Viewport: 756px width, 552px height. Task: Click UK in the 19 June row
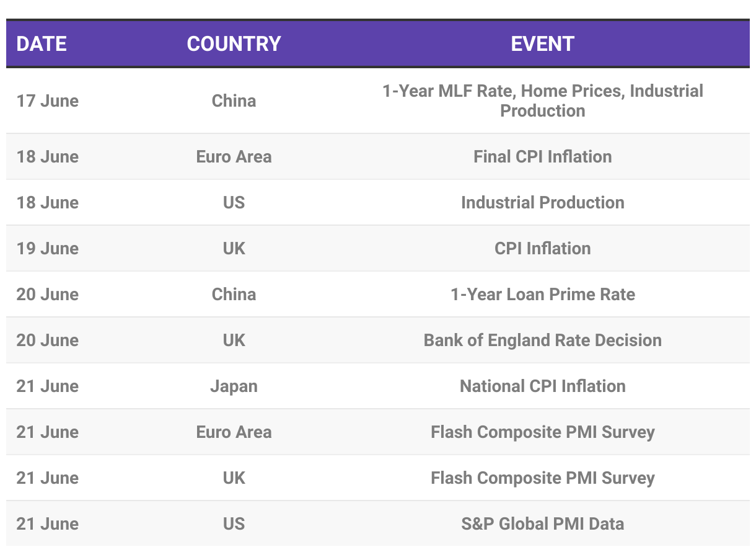click(x=234, y=248)
